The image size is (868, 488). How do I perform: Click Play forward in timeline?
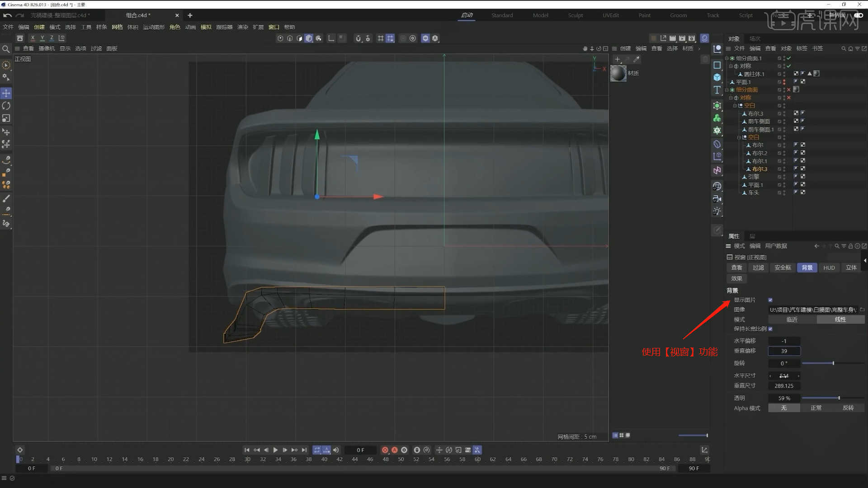click(275, 450)
